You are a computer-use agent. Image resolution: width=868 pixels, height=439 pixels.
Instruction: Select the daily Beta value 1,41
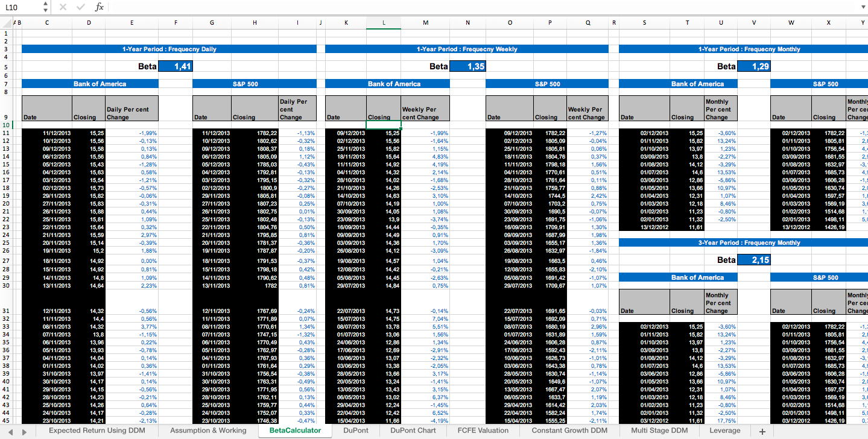click(x=176, y=66)
